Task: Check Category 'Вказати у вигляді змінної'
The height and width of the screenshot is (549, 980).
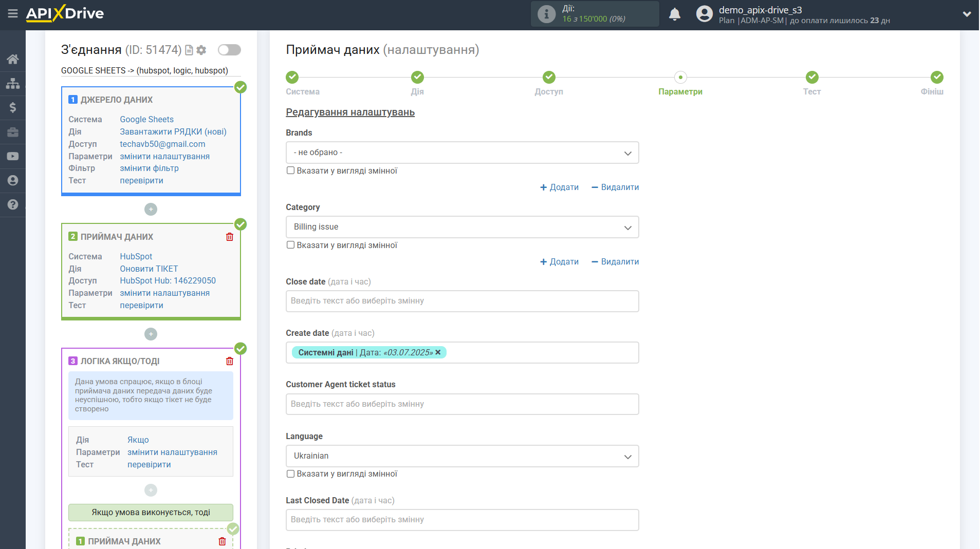Action: (x=290, y=245)
